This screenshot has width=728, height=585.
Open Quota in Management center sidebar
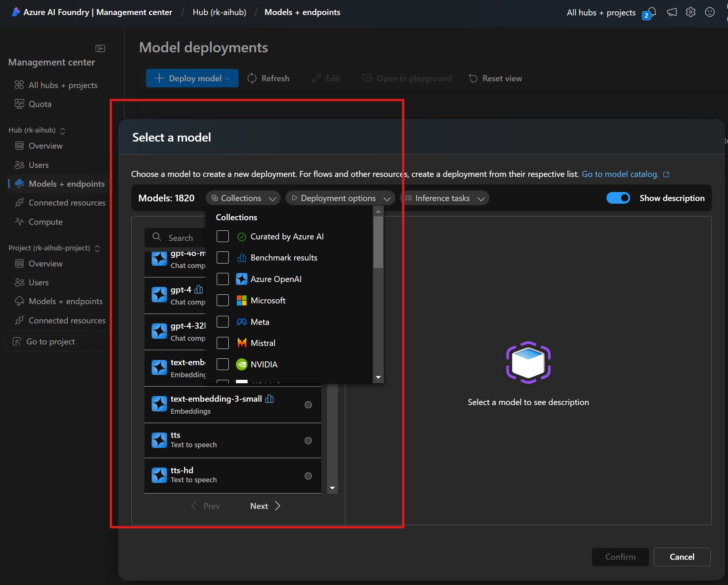pos(40,104)
